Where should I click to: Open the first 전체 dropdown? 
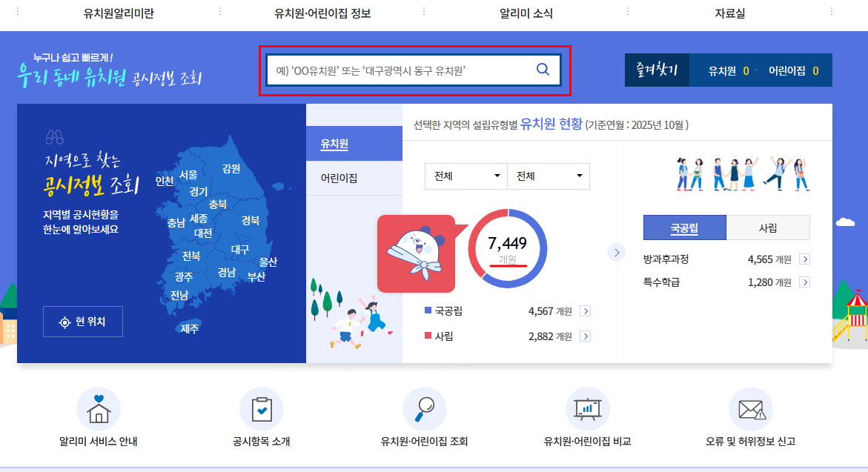[x=466, y=176]
